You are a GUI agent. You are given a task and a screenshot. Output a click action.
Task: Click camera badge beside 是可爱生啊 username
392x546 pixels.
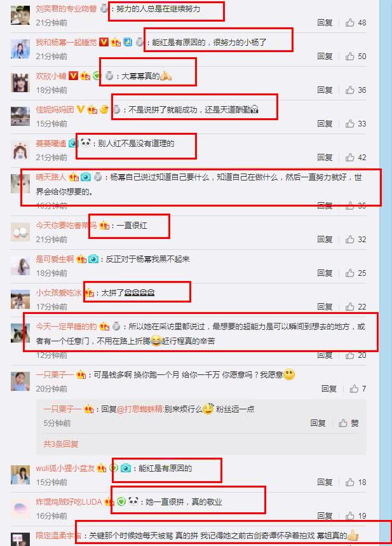93,259
